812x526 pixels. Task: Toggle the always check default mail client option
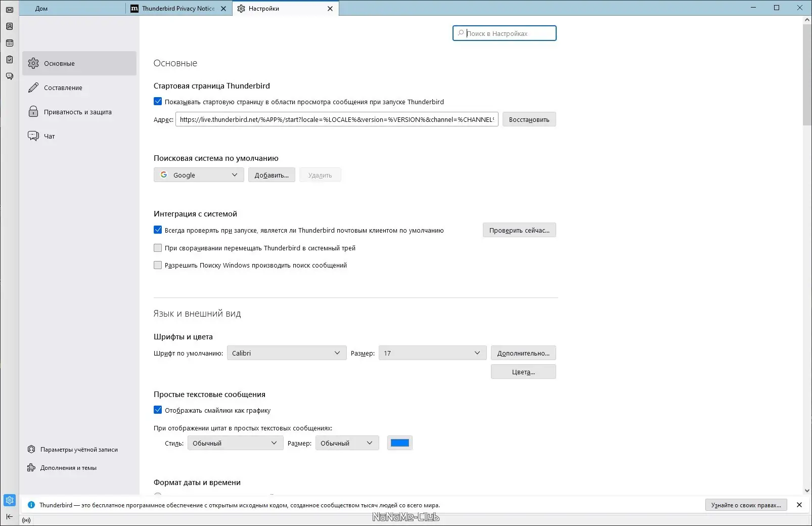(x=158, y=230)
